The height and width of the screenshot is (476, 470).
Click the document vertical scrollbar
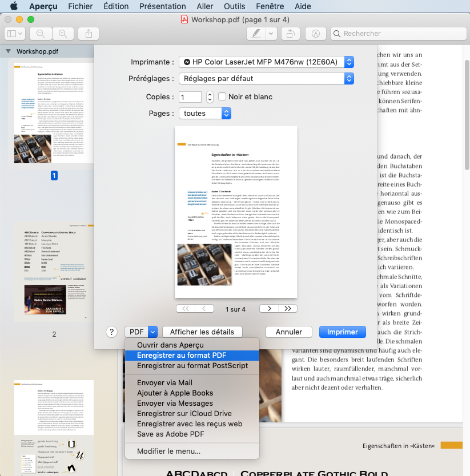[x=467, y=115]
